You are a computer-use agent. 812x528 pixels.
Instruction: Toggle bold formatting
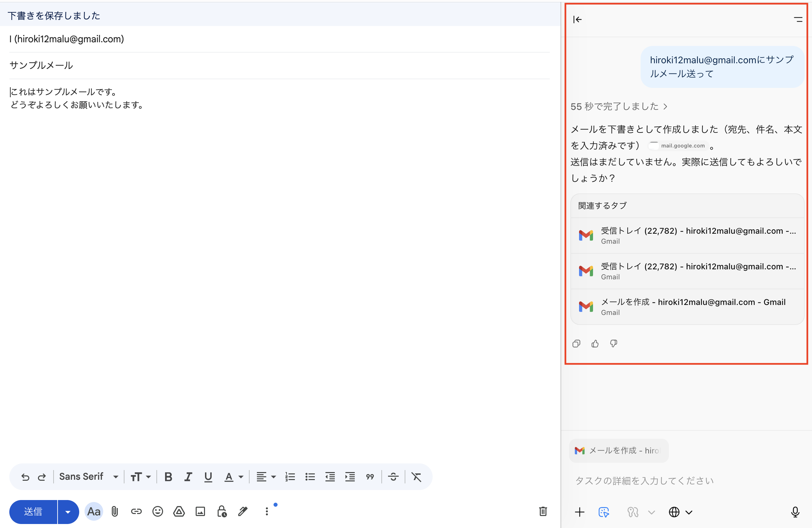pyautogui.click(x=168, y=477)
